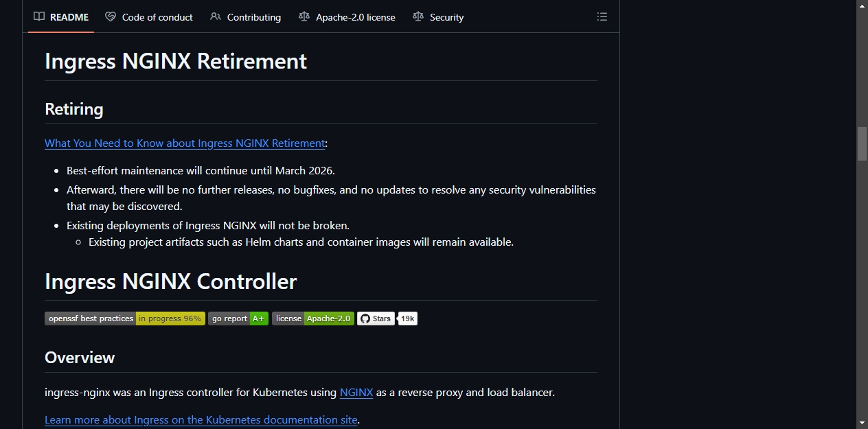The height and width of the screenshot is (429, 868).
Task: Click the 'ingress-nginx was an Ingress controller' sentence
Action: pos(299,393)
